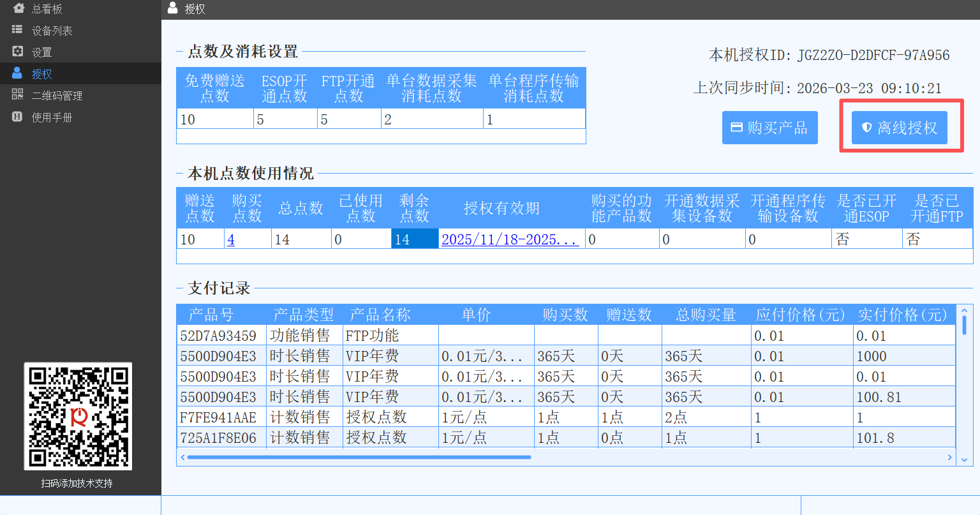The image size is (980, 515).
Task: Open the authorization validity date link
Action: point(510,240)
